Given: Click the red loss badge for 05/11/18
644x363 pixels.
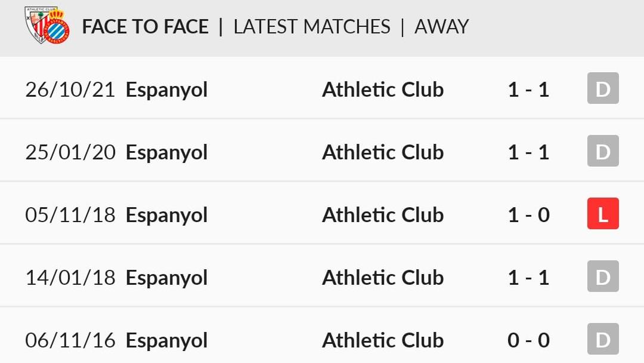Looking at the screenshot, I should pos(603,214).
